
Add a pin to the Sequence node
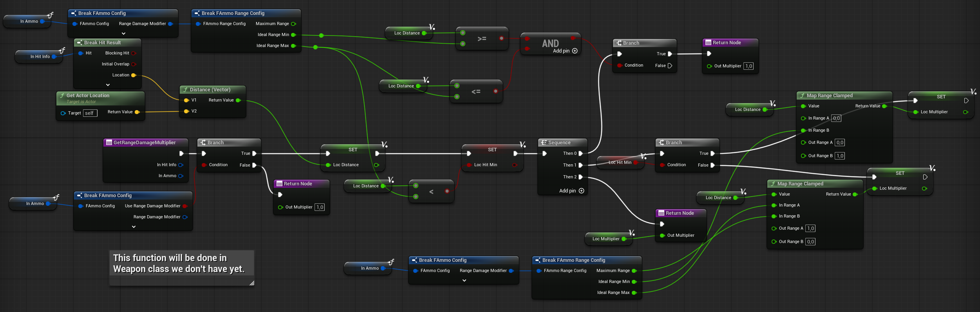(x=581, y=191)
